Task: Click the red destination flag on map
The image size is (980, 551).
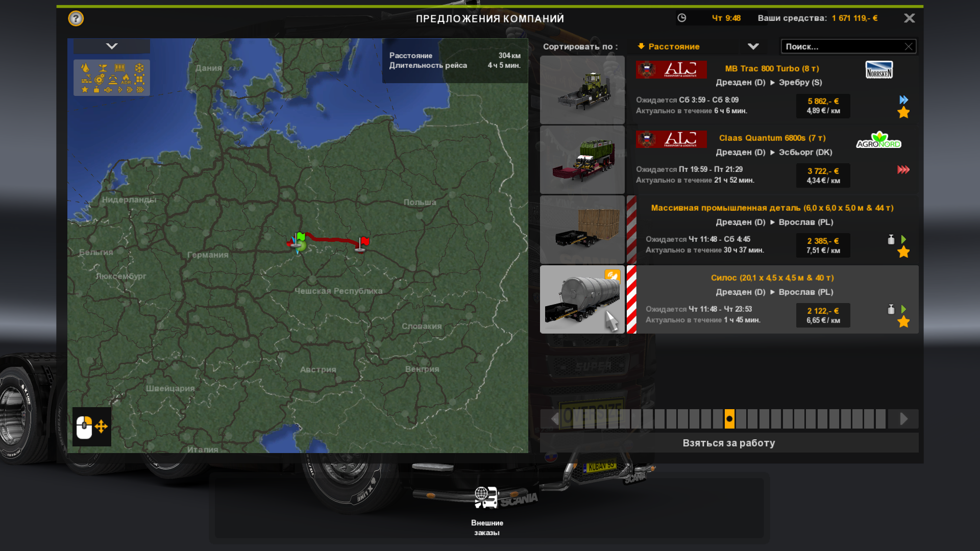Action: point(364,241)
